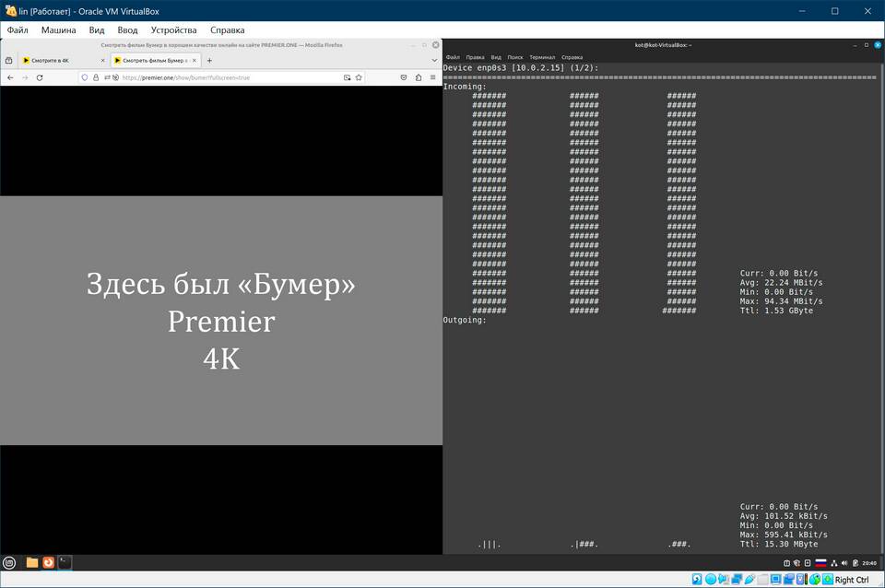885x588 pixels.
Task: Click incoming 'Avg: 22.24 MBit/s' value
Action: coord(781,283)
